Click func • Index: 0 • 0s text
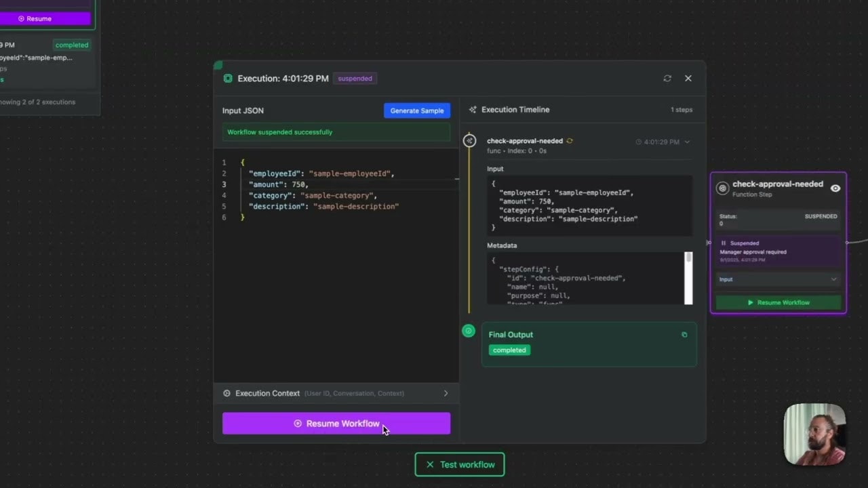 point(517,150)
